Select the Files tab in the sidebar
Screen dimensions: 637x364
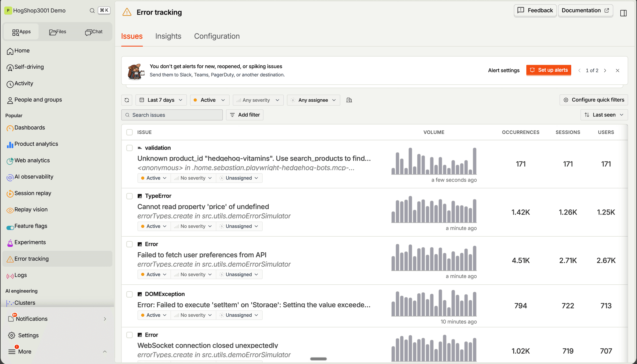click(x=58, y=32)
